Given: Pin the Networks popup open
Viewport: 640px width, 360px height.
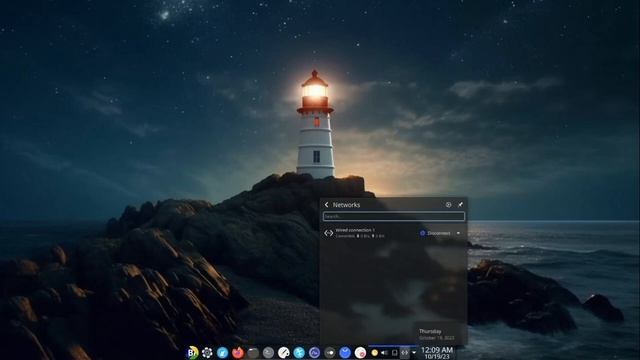Looking at the screenshot, I should click(460, 205).
